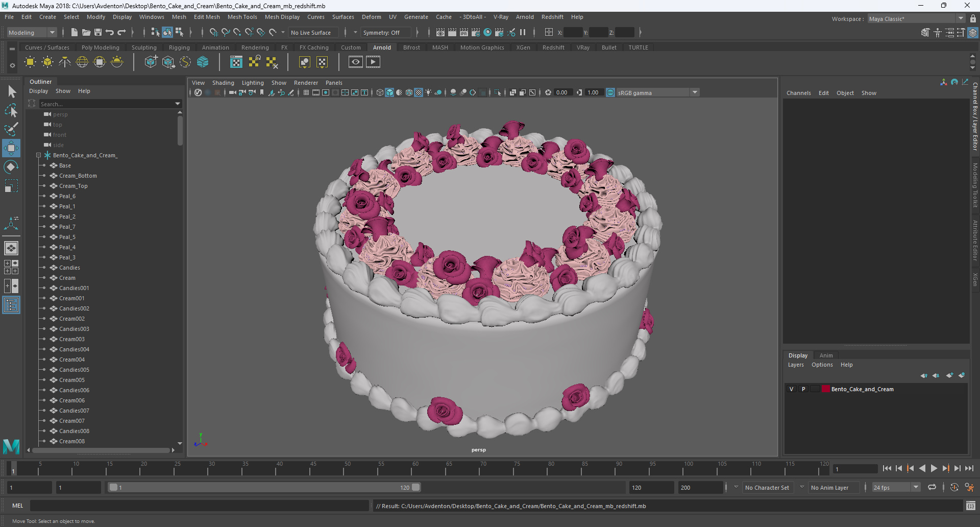The width and height of the screenshot is (980, 527).
Task: Open the Channels menu in Channel Box
Action: tap(798, 93)
